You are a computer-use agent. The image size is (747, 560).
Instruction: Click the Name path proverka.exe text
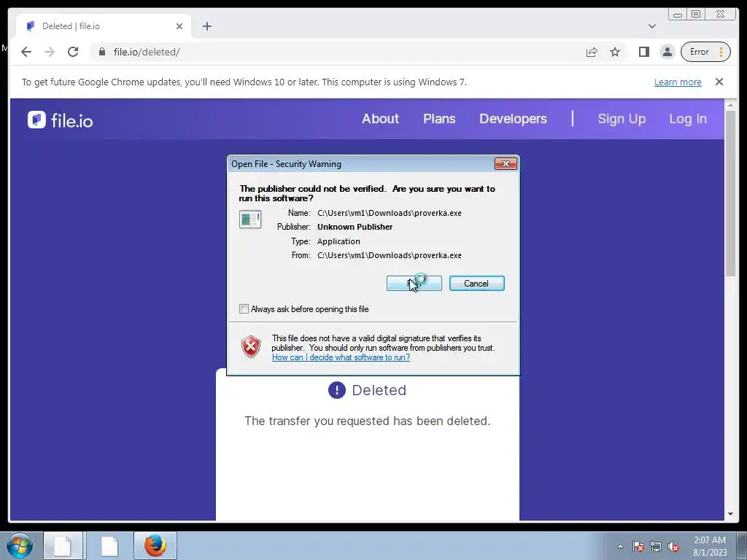(x=390, y=213)
